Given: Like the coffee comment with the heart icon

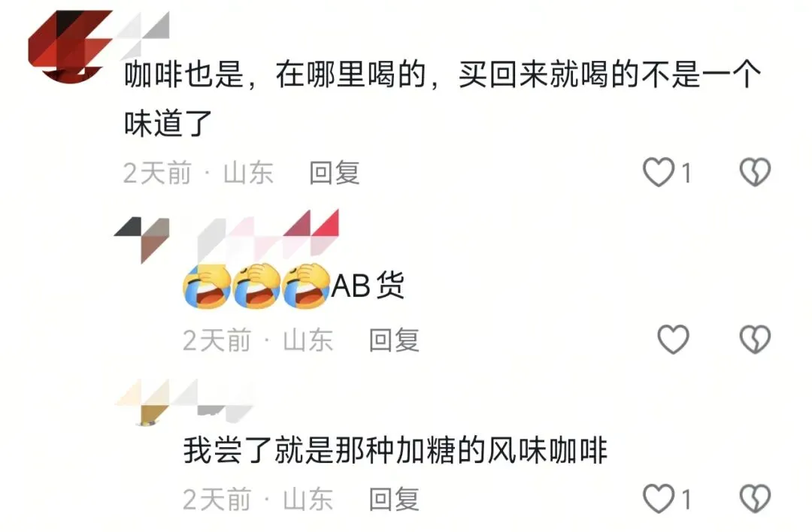Looking at the screenshot, I should pos(658,172).
